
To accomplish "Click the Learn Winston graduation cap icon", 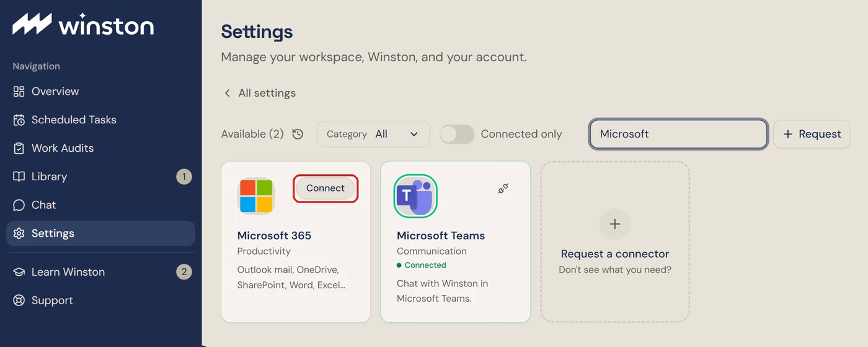I will click(19, 272).
